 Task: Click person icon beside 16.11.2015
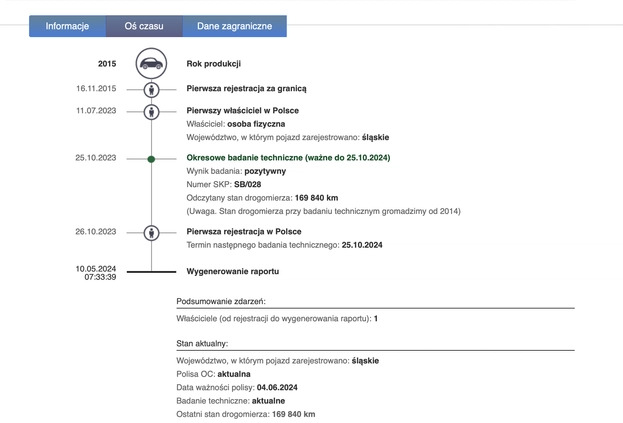151,89
